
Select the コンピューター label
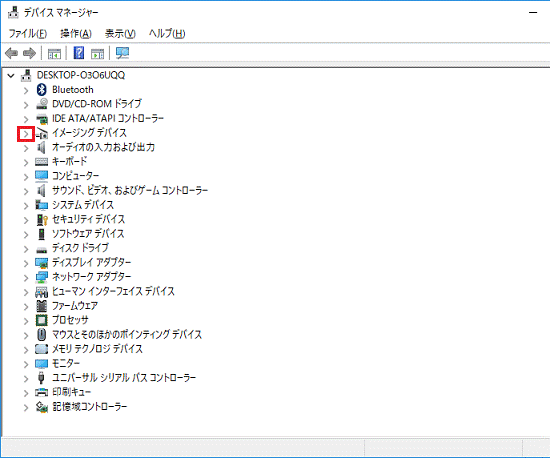tap(75, 176)
